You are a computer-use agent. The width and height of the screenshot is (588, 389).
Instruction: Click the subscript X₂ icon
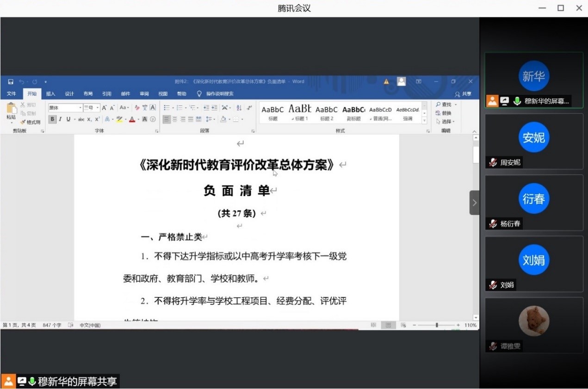(89, 119)
